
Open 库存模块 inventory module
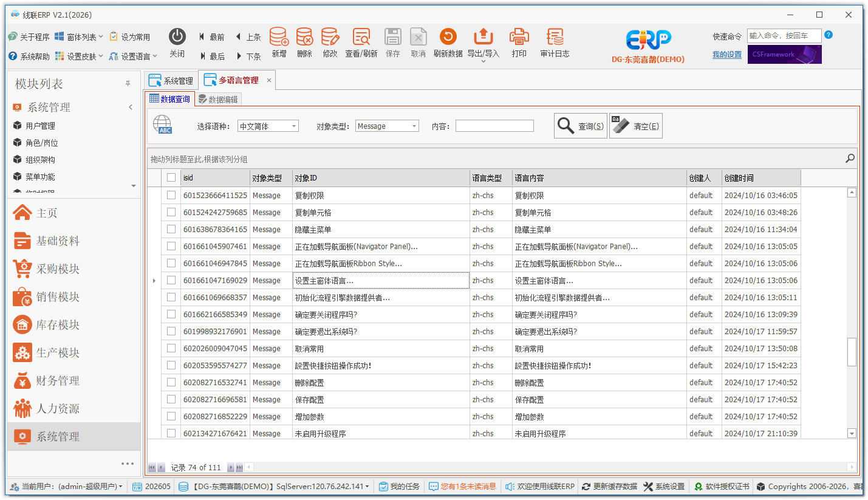tap(73, 324)
